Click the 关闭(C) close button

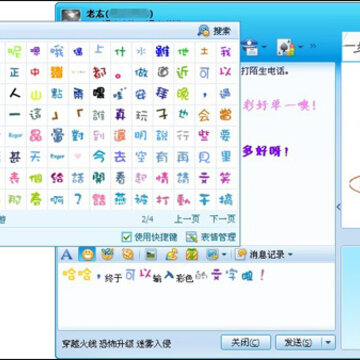click(246, 342)
